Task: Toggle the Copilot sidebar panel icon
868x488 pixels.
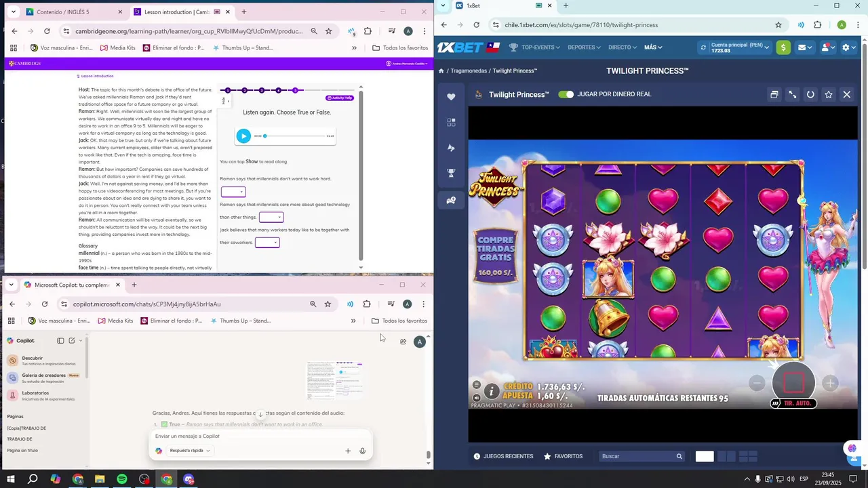Action: pyautogui.click(x=60, y=340)
